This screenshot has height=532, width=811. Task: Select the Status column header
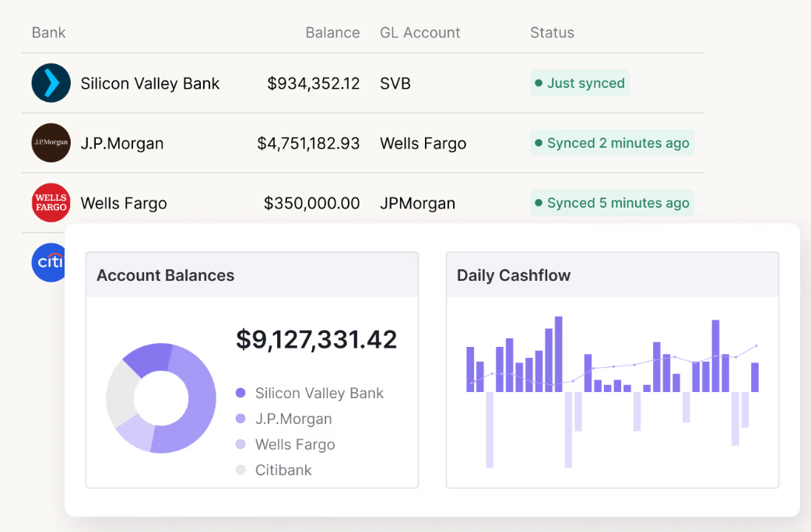tap(552, 33)
